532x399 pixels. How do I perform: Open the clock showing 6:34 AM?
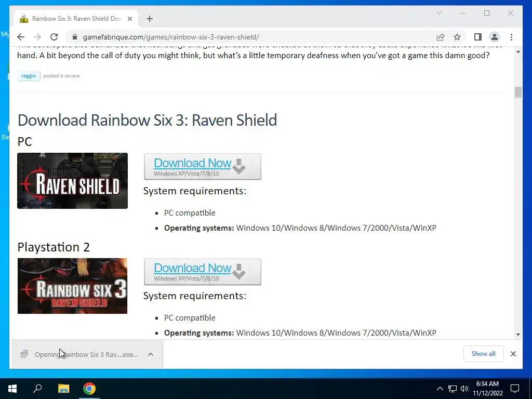click(488, 389)
